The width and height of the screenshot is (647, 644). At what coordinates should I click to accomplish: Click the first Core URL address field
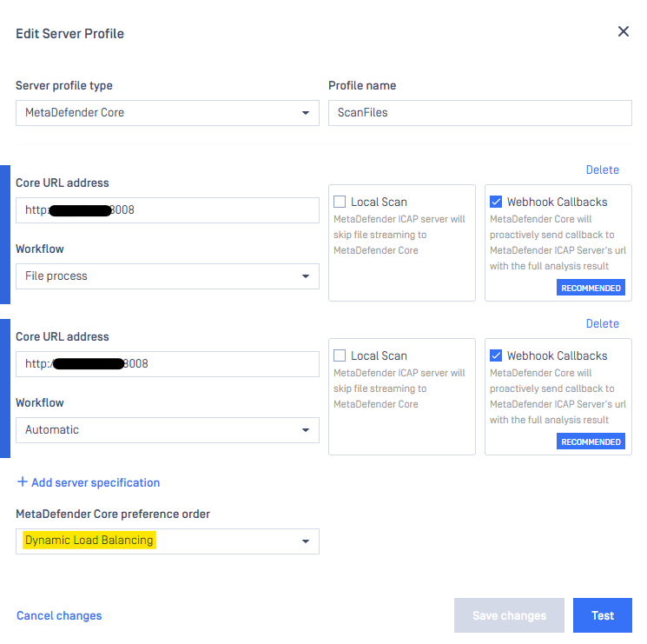point(168,210)
